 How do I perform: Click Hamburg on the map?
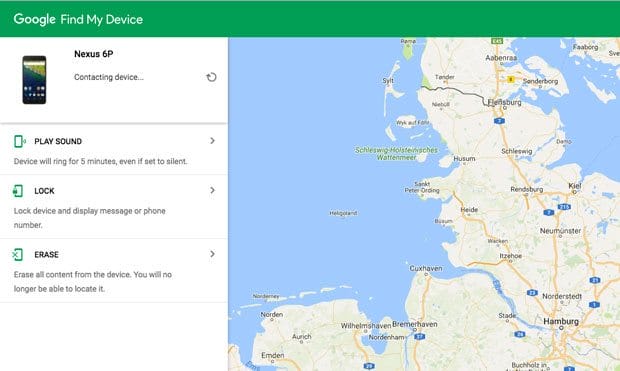[x=561, y=321]
